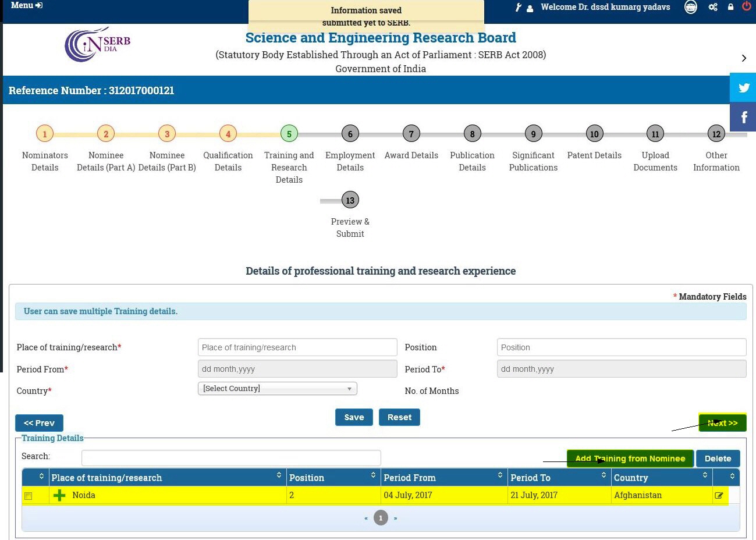Image resolution: width=756 pixels, height=540 pixels.
Task: Sort by Place of training/research column
Action: coord(168,478)
